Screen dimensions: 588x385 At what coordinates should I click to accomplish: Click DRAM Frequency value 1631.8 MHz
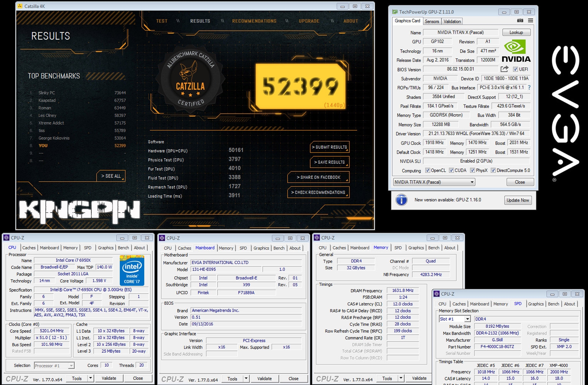click(403, 290)
